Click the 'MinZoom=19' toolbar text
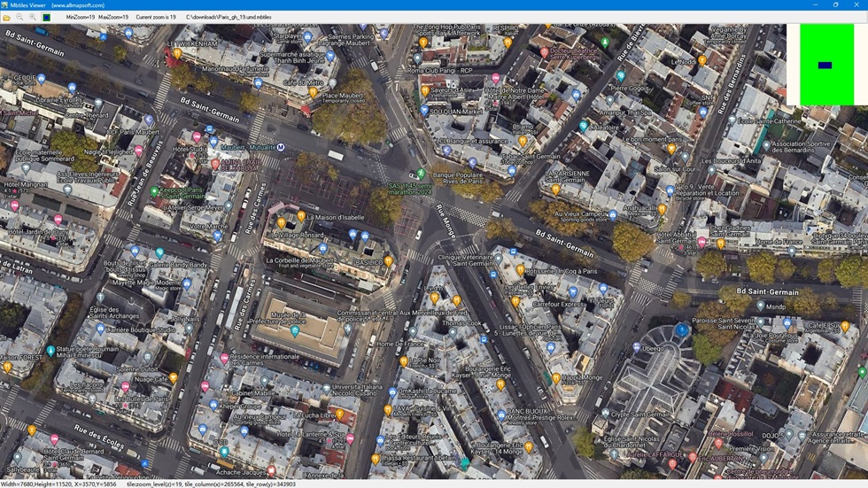Image resolution: width=868 pixels, height=488 pixels. coord(81,18)
